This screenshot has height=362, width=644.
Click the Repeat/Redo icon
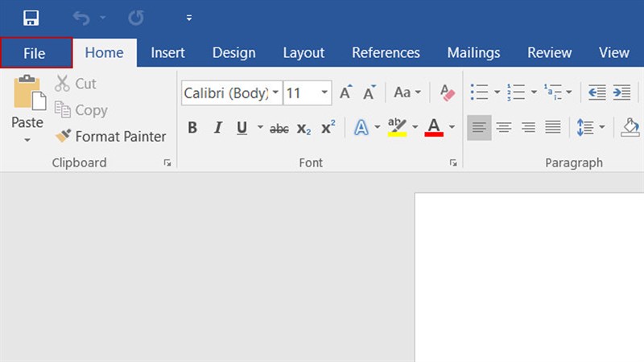[x=136, y=18]
